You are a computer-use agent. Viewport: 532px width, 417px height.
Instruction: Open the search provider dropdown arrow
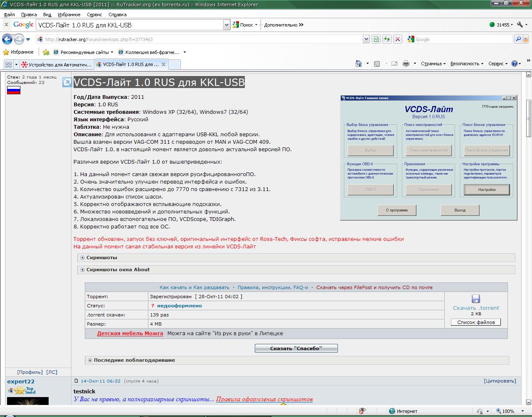tap(526, 39)
